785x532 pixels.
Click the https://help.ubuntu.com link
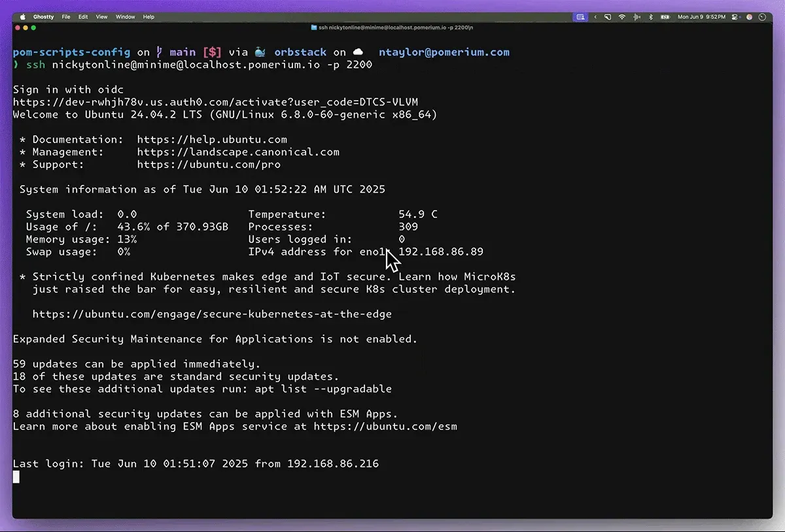pos(212,139)
